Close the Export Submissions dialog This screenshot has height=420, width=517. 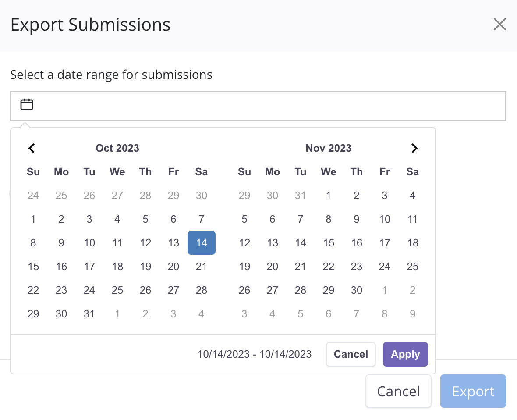click(499, 25)
